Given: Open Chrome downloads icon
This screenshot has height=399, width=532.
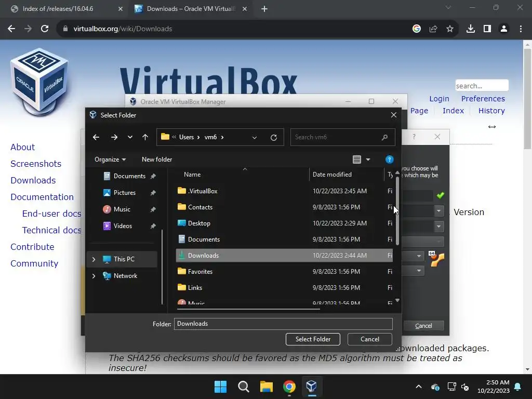Looking at the screenshot, I should click(471, 29).
